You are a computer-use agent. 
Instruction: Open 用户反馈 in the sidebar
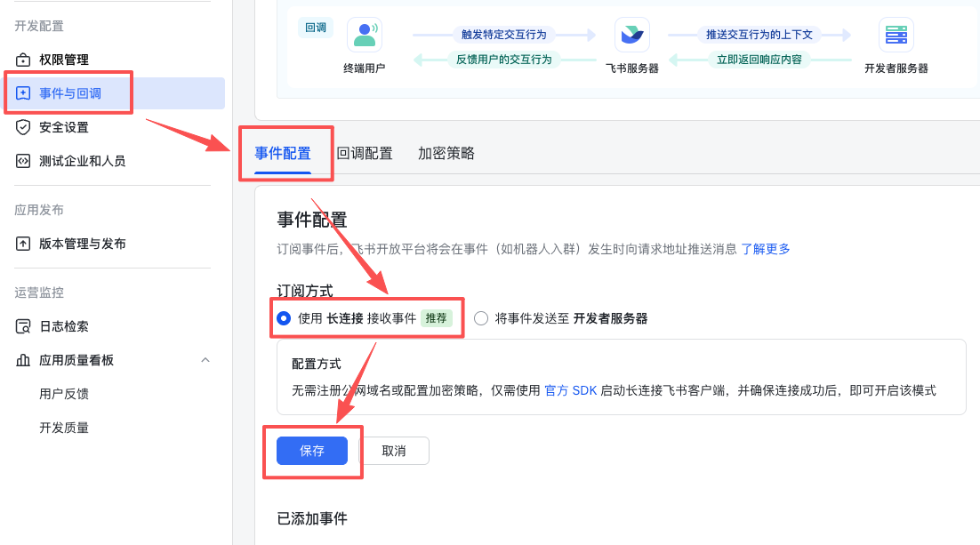tap(64, 394)
